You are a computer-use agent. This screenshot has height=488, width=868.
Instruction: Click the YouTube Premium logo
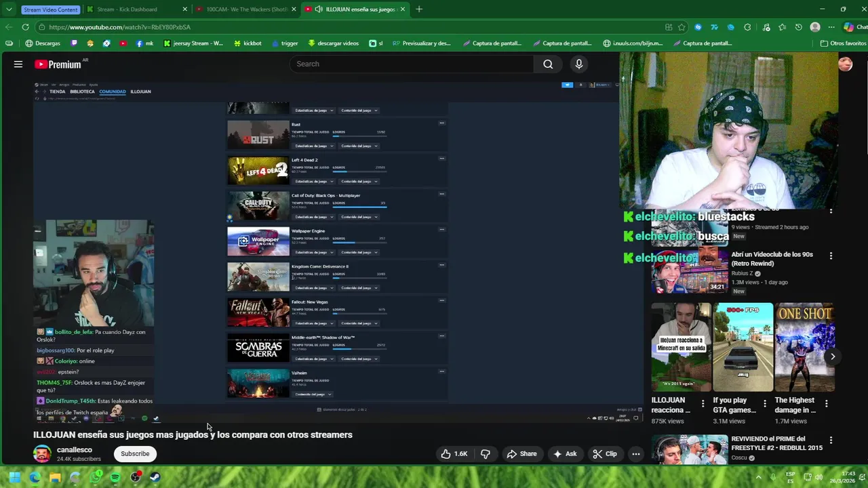pyautogui.click(x=59, y=64)
